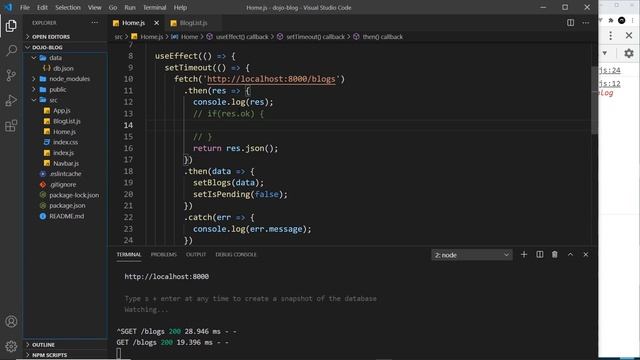Open Explorer more actions ellipsis
640x360 pixels.
coord(95,23)
